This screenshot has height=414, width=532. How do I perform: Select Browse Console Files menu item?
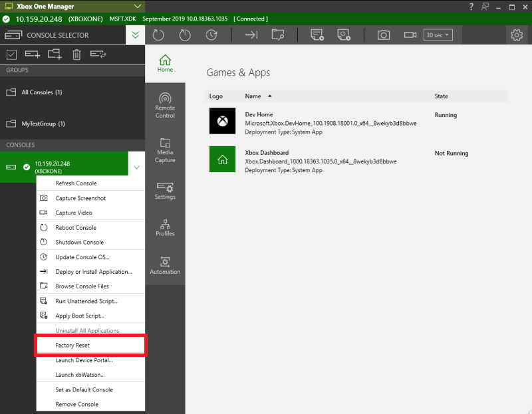(x=90, y=286)
